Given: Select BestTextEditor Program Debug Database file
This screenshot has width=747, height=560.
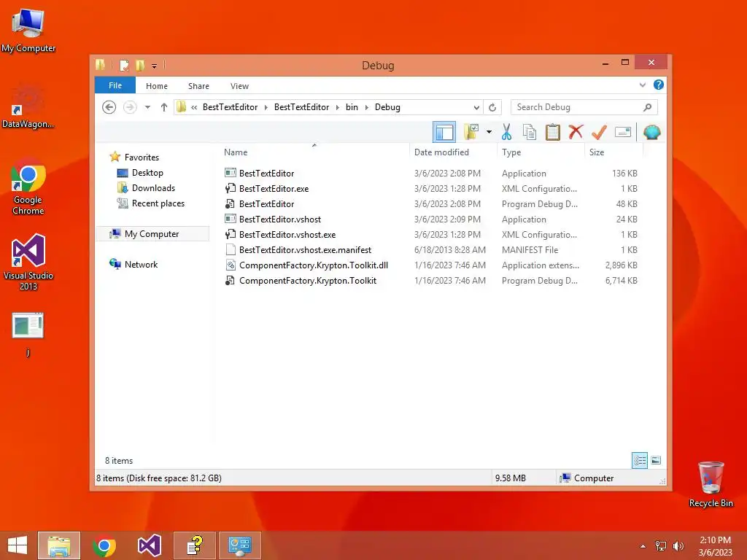Looking at the screenshot, I should click(431, 204).
